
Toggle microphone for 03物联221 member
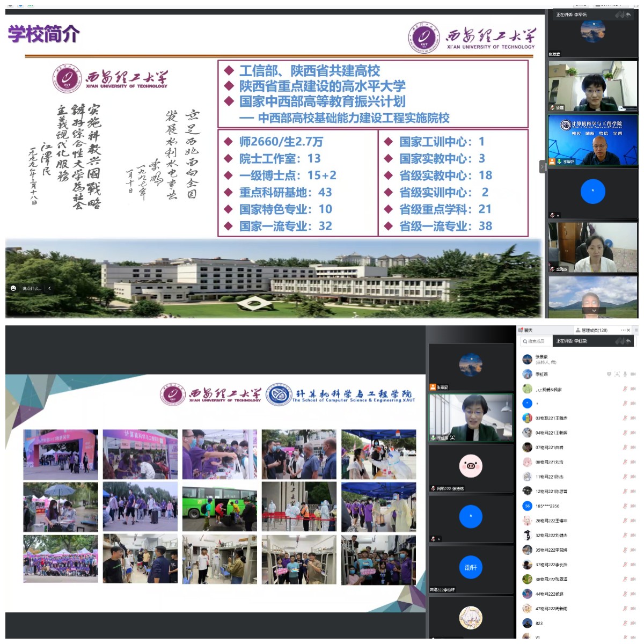coord(625,418)
